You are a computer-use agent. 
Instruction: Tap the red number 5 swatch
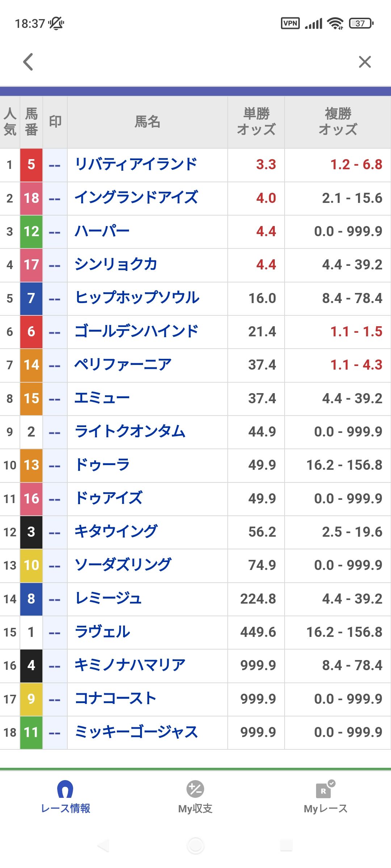pos(31,165)
